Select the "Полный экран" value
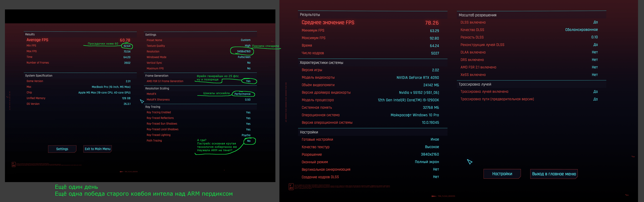The image size is (644, 202). click(427, 162)
